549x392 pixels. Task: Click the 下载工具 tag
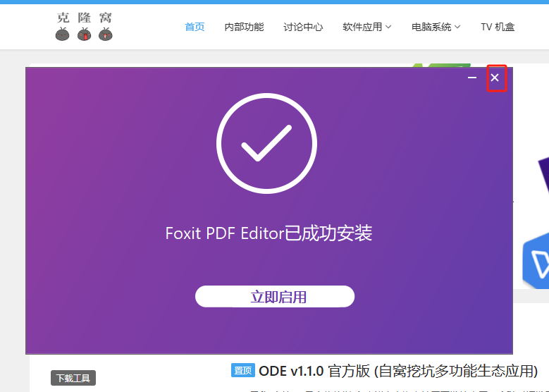click(73, 378)
